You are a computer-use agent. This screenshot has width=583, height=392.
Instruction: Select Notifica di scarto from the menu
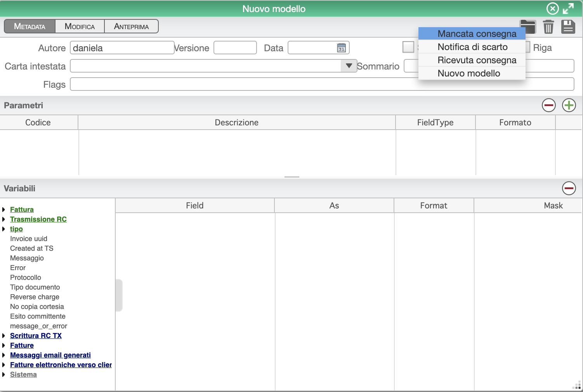[x=472, y=47]
